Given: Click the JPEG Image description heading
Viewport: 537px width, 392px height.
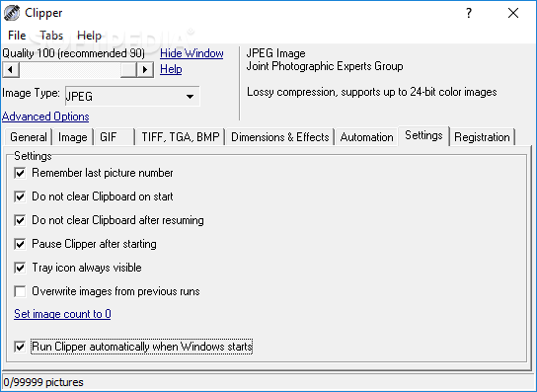Looking at the screenshot, I should point(275,53).
